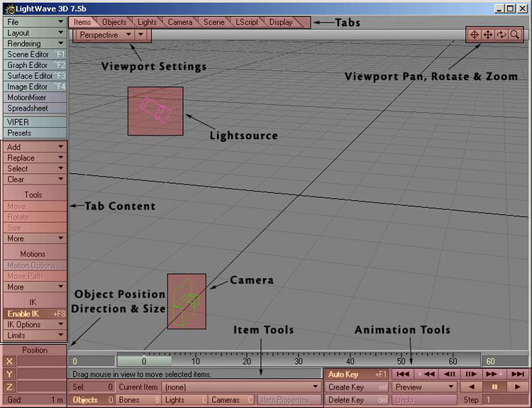Click the viewport center crosshair icon

tap(475, 34)
